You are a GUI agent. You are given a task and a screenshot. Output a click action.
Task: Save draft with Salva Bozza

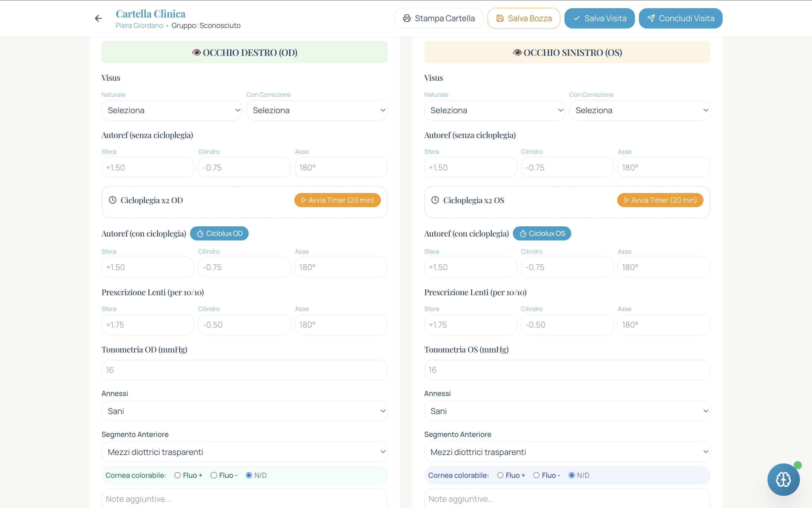click(524, 18)
